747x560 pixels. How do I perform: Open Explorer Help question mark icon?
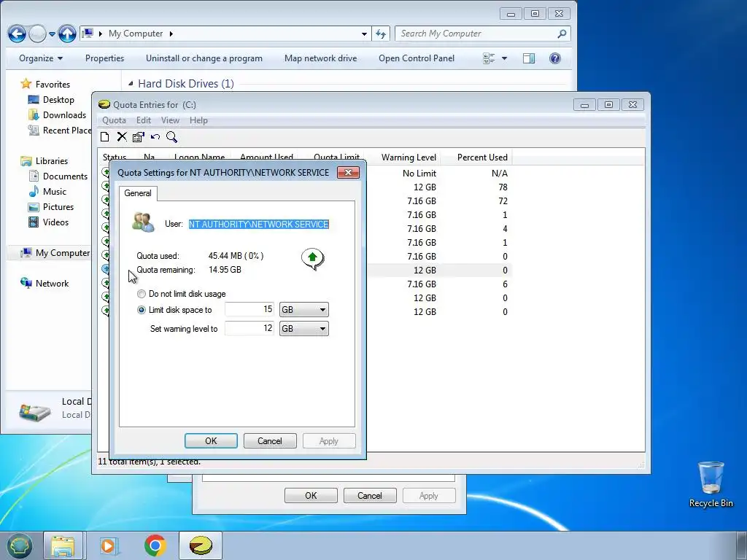[555, 58]
